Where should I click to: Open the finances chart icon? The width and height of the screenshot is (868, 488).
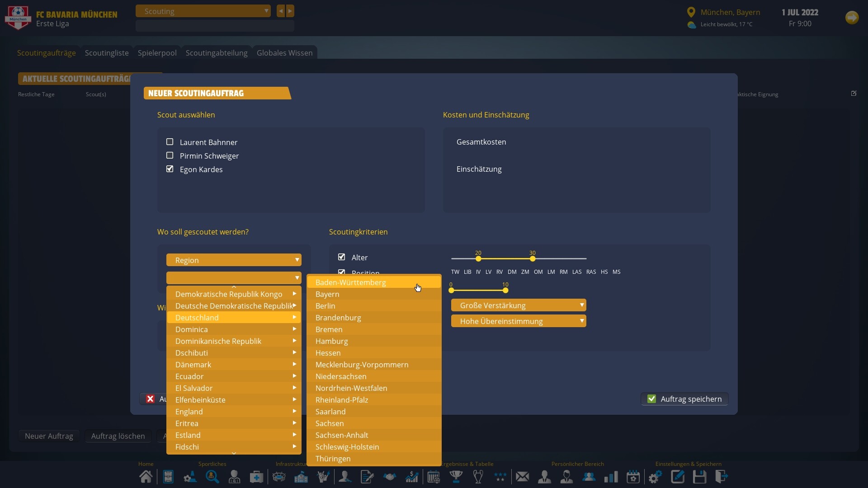point(412,477)
